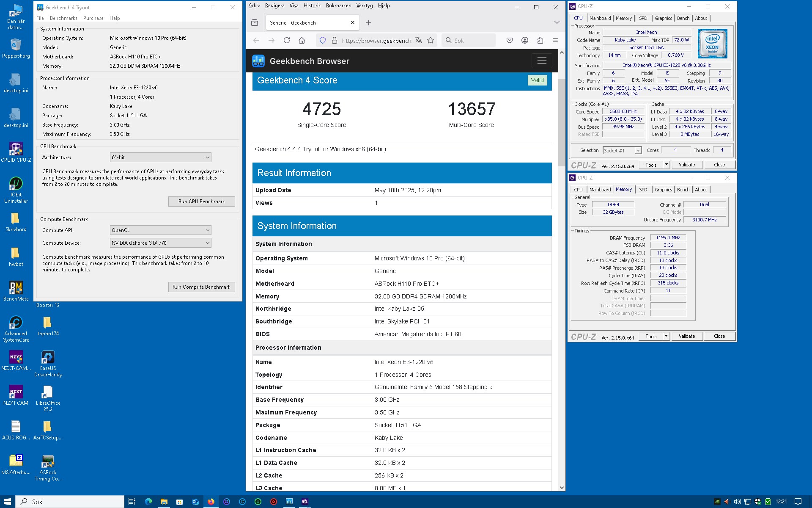Viewport: 812px width, 508px height.
Task: Open the Architecture 64-bit dropdown
Action: pyautogui.click(x=160, y=157)
